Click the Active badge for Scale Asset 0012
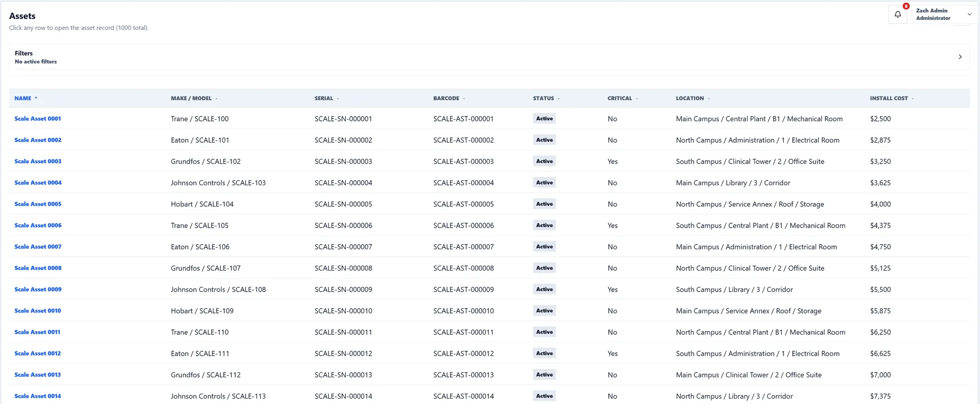Image resolution: width=980 pixels, height=404 pixels. tap(544, 353)
